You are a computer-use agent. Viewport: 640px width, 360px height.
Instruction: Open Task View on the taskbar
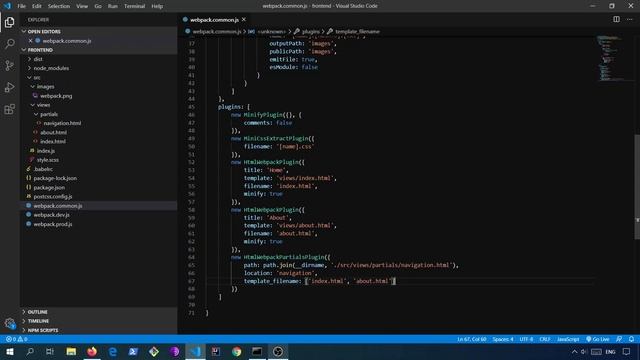point(50,351)
